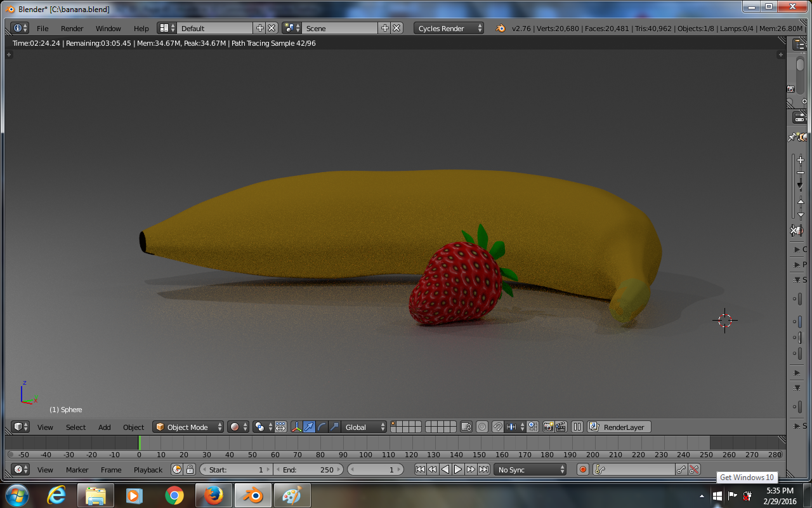Click the 3D manipulator toggle icon

[x=296, y=427]
